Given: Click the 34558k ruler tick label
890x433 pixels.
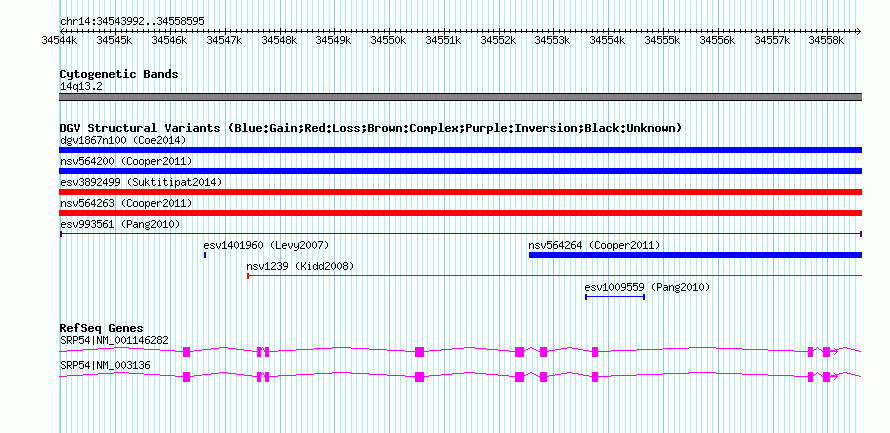Looking at the screenshot, I should (x=826, y=40).
